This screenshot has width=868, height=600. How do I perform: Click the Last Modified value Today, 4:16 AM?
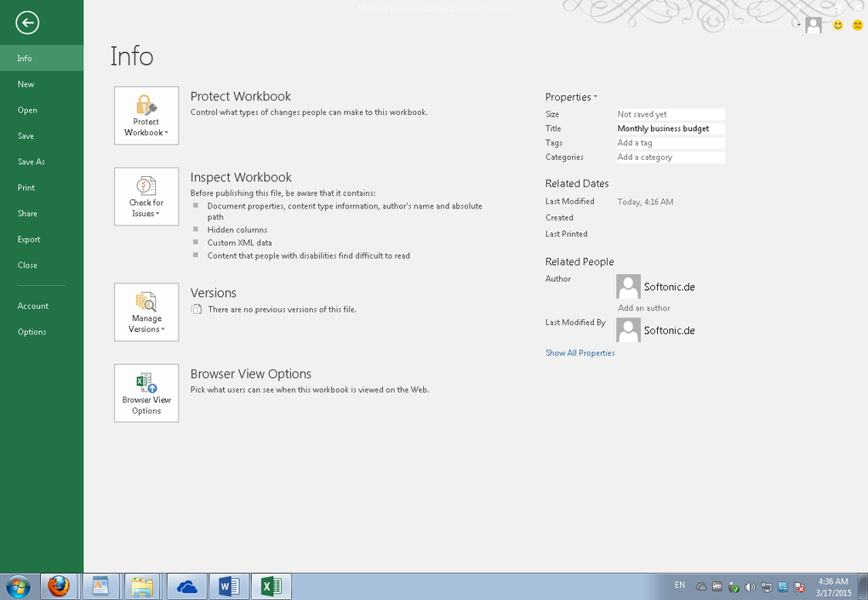(645, 202)
